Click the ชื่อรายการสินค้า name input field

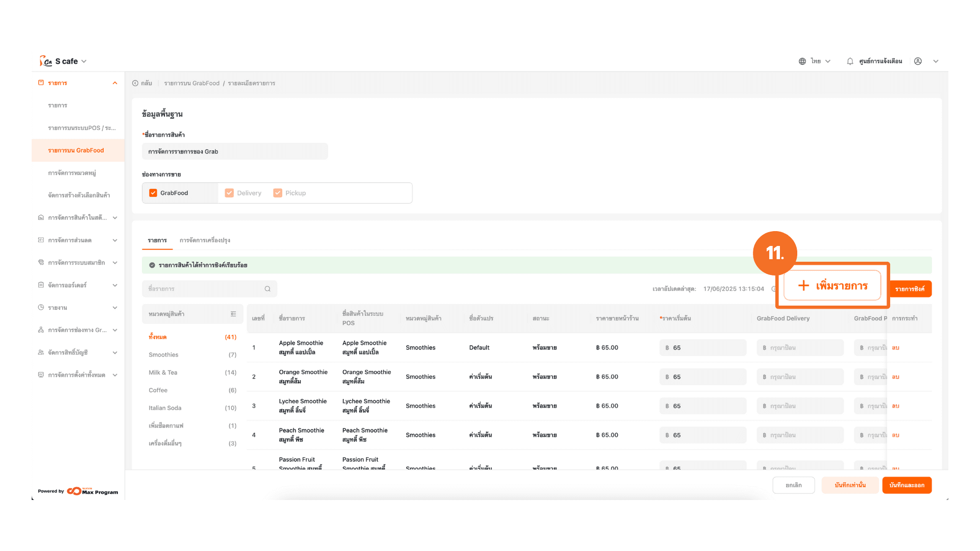tap(235, 152)
